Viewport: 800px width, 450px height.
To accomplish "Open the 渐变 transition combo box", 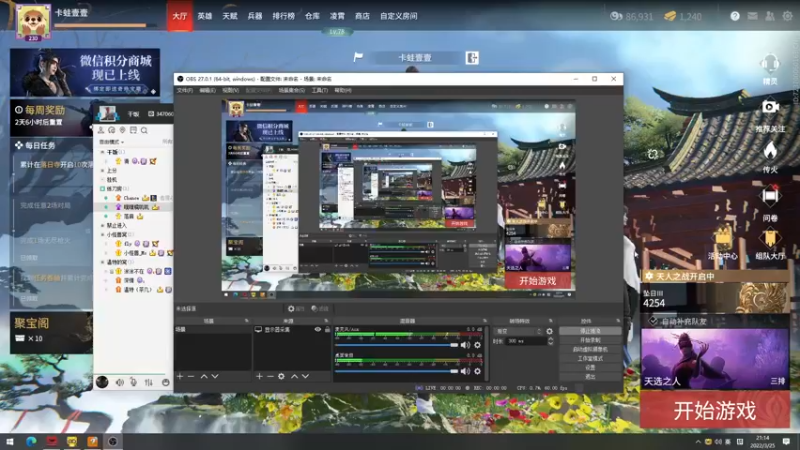I will [x=519, y=331].
